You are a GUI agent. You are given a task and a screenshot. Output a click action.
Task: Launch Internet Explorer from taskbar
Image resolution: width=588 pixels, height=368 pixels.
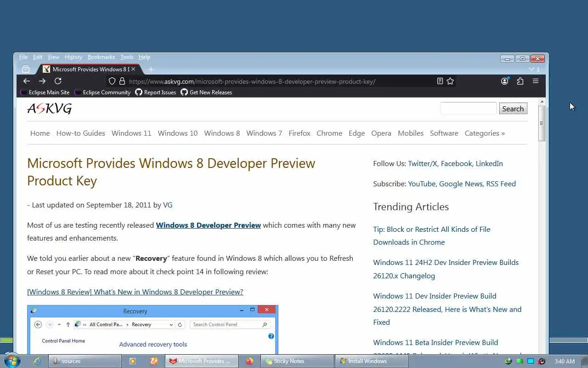tap(37, 361)
